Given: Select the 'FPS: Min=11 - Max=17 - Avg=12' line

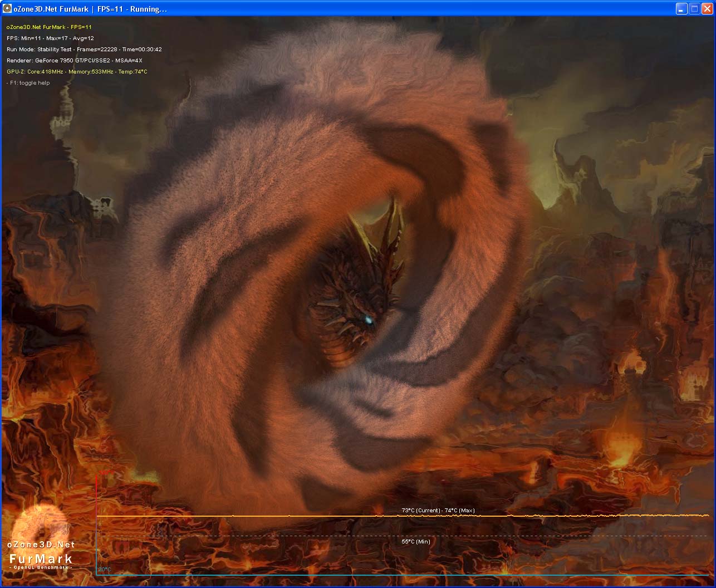Looking at the screenshot, I should 50,38.
